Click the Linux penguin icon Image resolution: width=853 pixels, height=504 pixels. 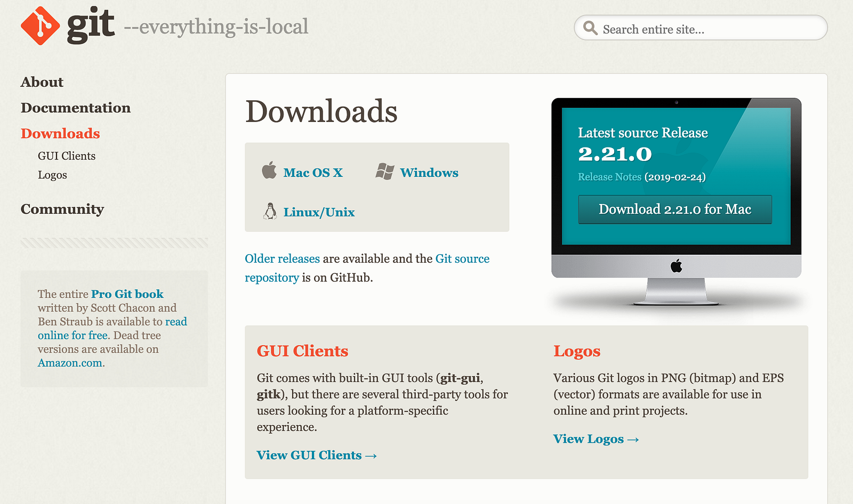(x=270, y=212)
